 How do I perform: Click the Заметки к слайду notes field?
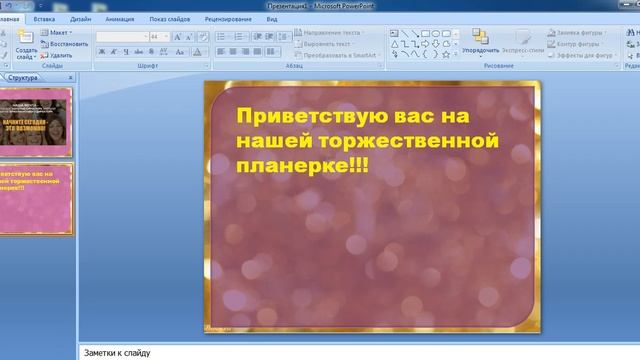pos(359,353)
